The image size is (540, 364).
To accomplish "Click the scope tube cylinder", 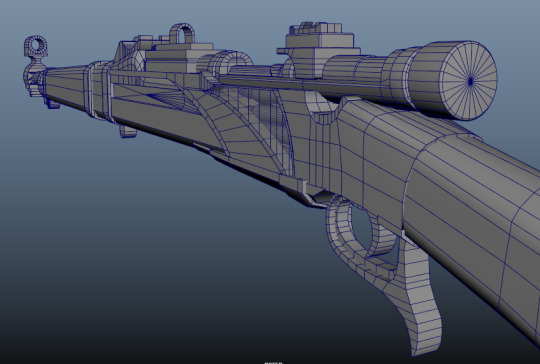I will (358, 74).
